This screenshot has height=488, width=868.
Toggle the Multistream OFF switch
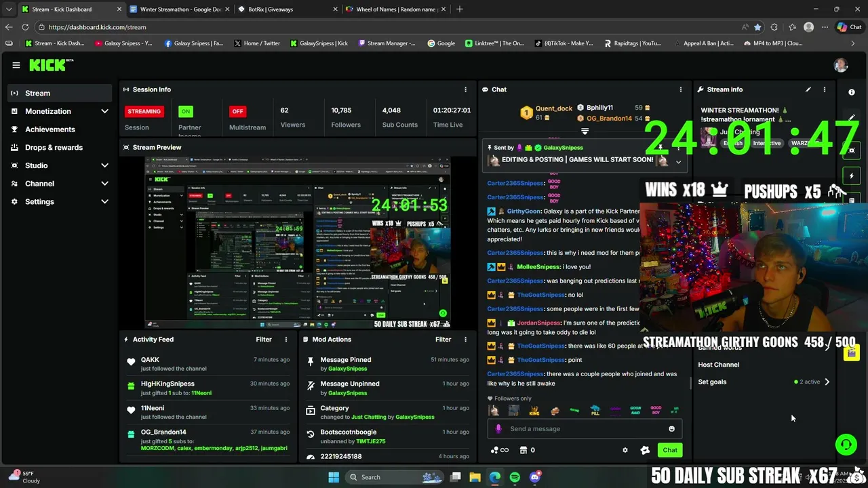pyautogui.click(x=237, y=111)
